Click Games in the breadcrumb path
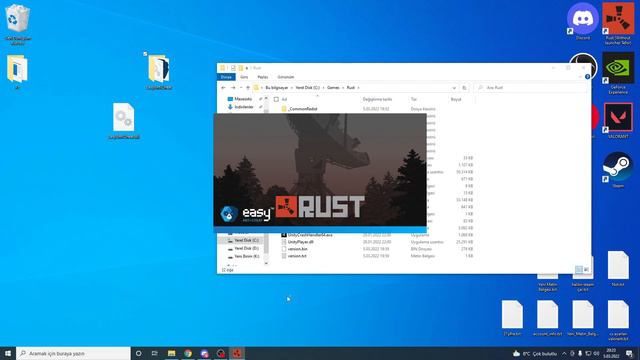The image size is (640, 360). coord(333,88)
